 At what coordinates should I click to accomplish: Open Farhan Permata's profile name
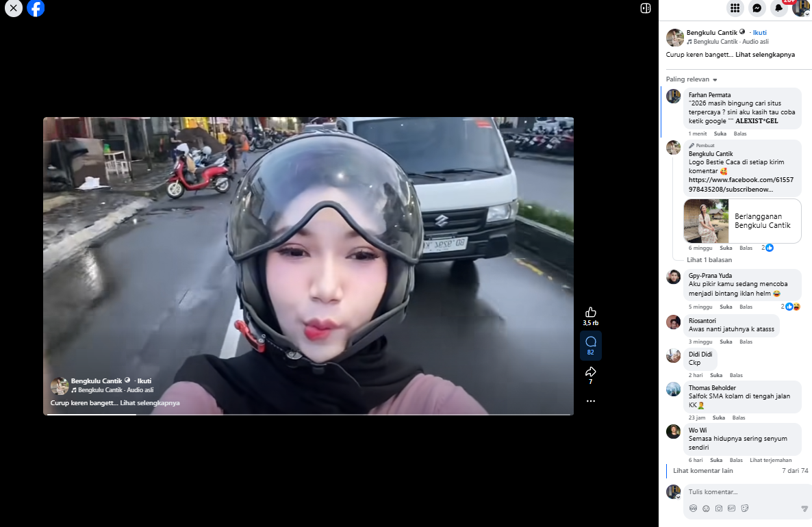coord(709,94)
